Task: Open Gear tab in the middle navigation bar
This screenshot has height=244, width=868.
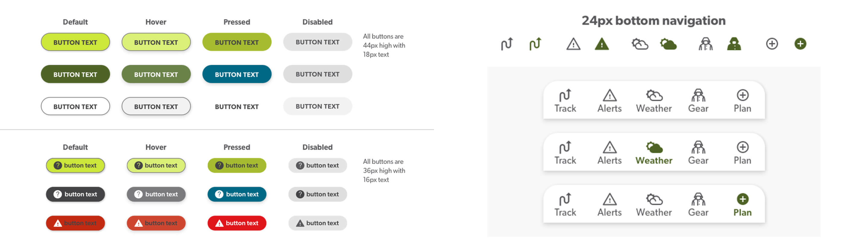Action: tap(698, 153)
